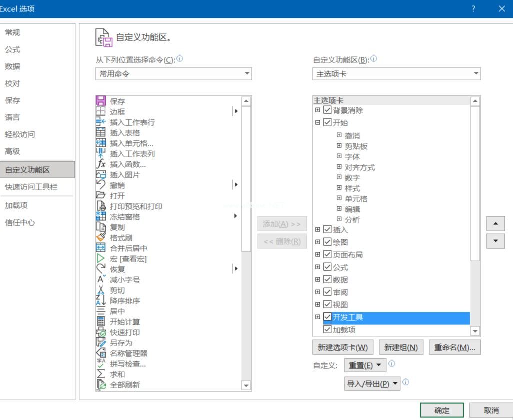Image resolution: width=513 pixels, height=420 pixels.
Task: Click the 开始计算 calculator icon
Action: pos(101,321)
